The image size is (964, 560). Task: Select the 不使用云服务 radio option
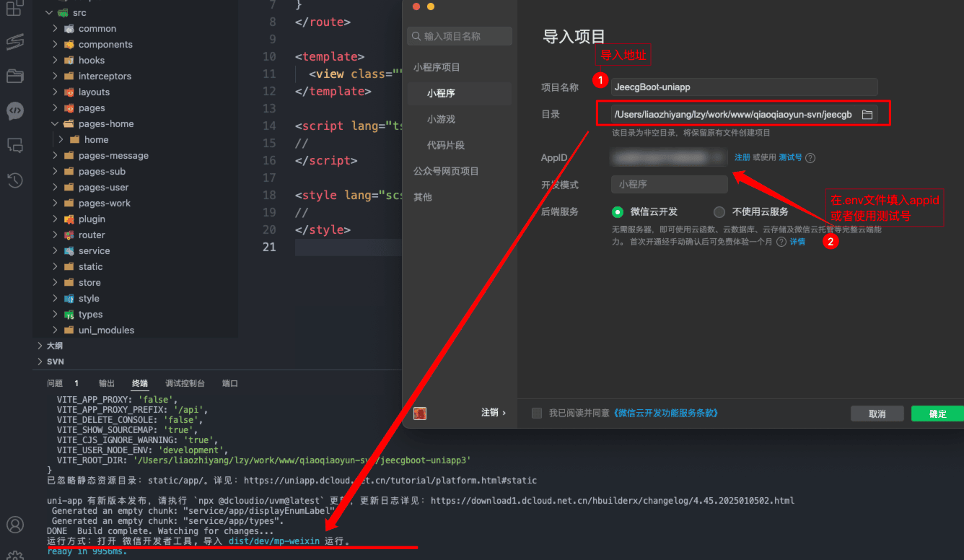tap(719, 212)
